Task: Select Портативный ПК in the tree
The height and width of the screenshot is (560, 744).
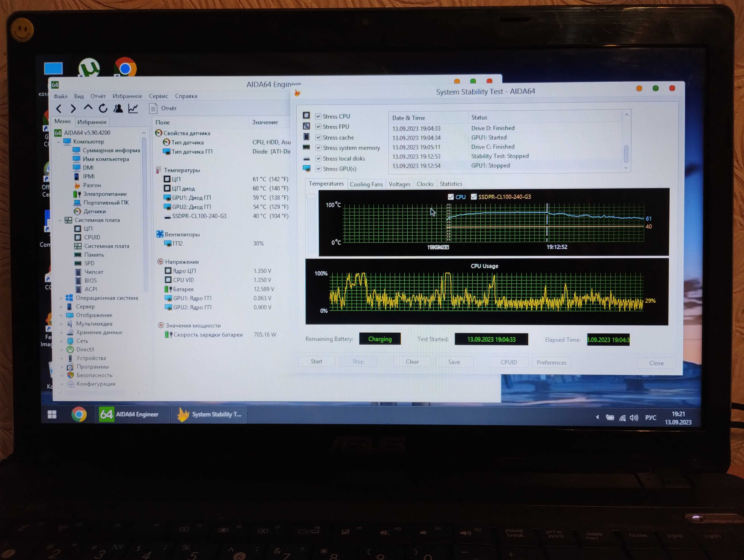Action: (101, 203)
